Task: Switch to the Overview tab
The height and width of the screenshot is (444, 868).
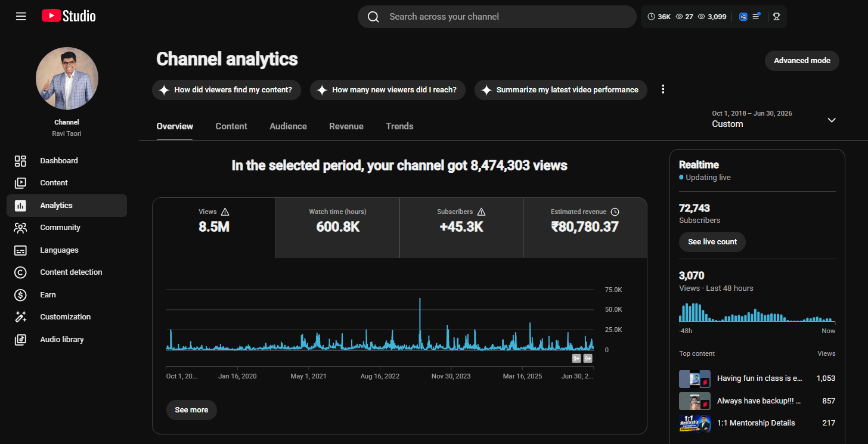Action: pos(175,126)
